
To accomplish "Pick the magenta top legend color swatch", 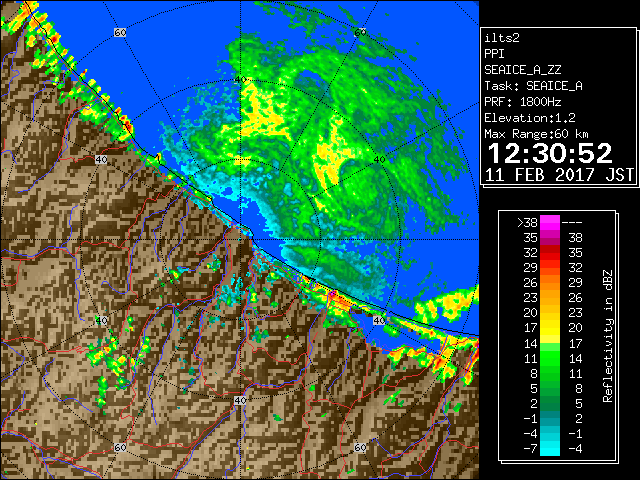I will click(x=550, y=223).
